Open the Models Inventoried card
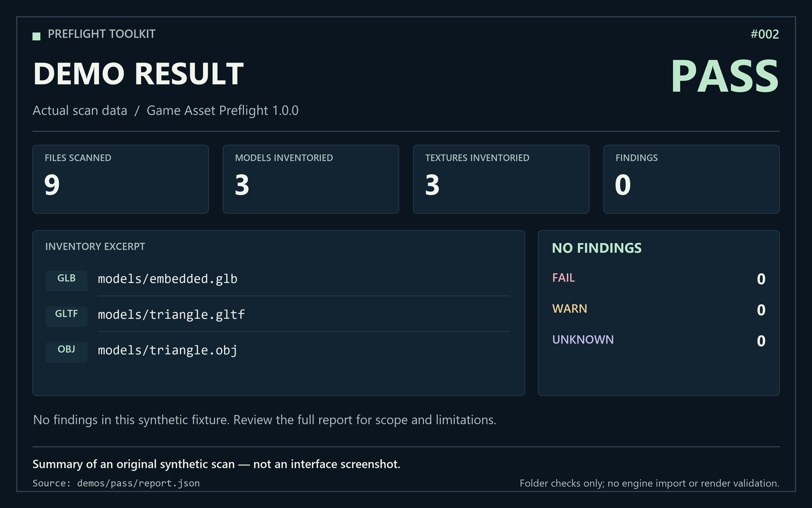The width and height of the screenshot is (812, 508). point(311,179)
